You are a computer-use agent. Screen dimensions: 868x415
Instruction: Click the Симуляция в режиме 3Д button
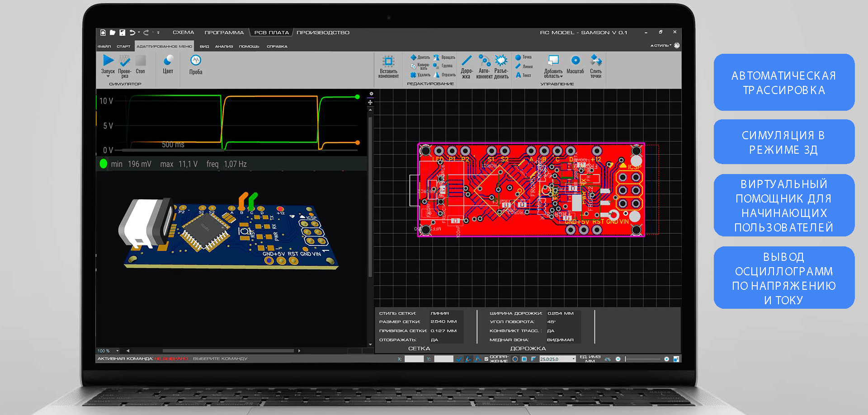pyautogui.click(x=784, y=142)
